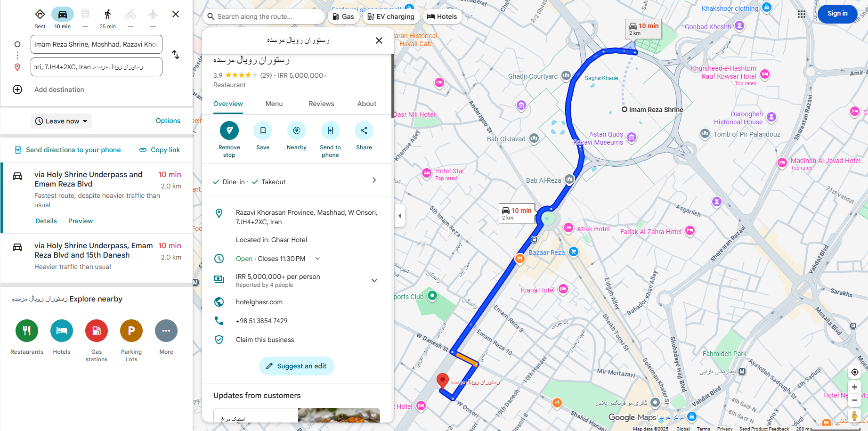The image size is (868, 431).
Task: Select the Best travel mode icon
Action: point(40,14)
